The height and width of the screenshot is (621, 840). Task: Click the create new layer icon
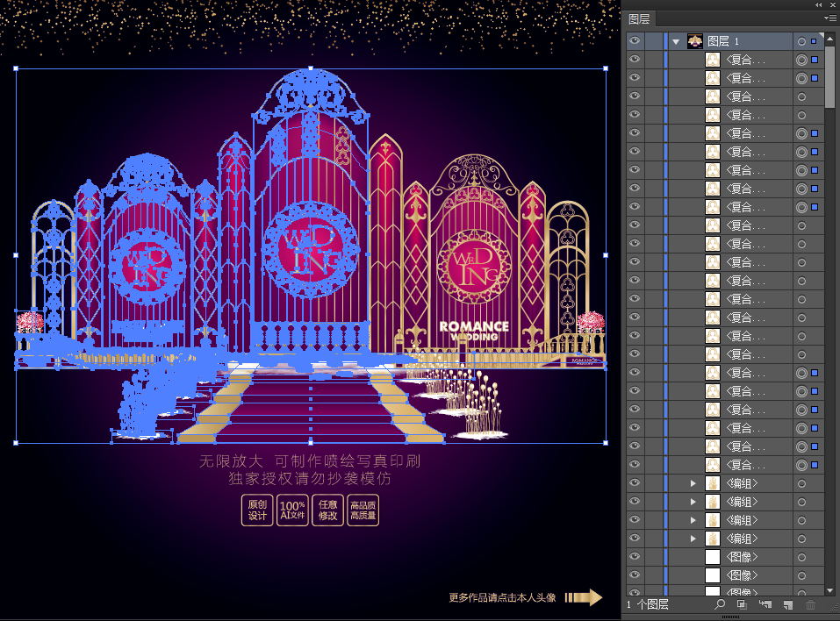click(x=788, y=604)
